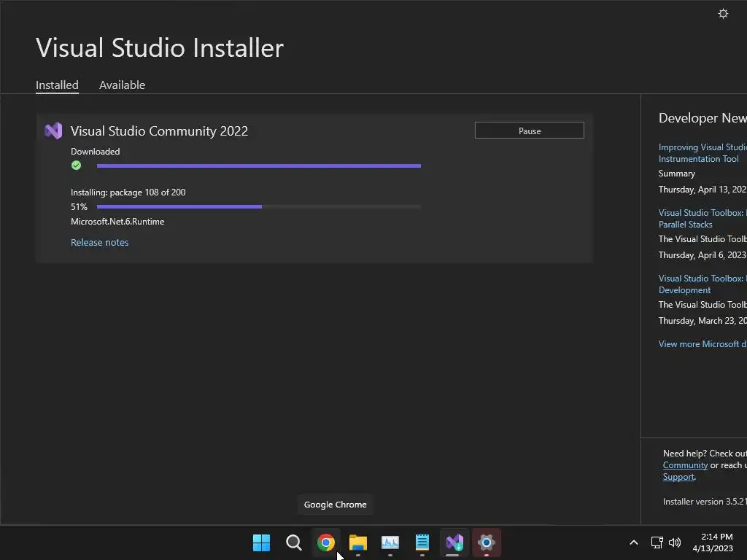Switch to the Installed tab

pyautogui.click(x=57, y=85)
